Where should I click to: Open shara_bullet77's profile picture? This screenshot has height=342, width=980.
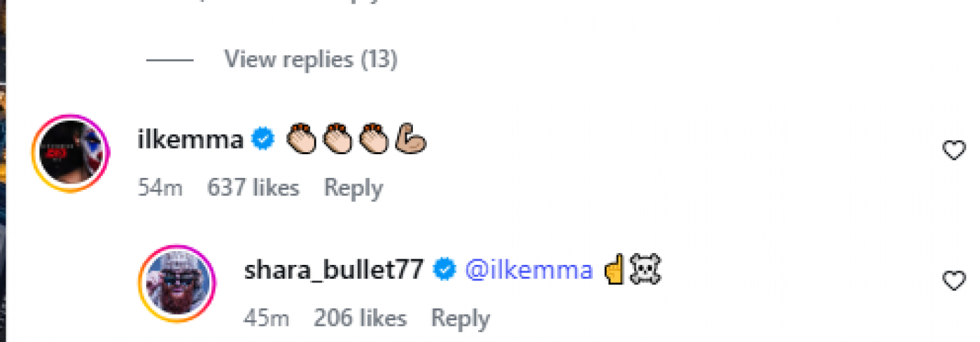coord(177,283)
